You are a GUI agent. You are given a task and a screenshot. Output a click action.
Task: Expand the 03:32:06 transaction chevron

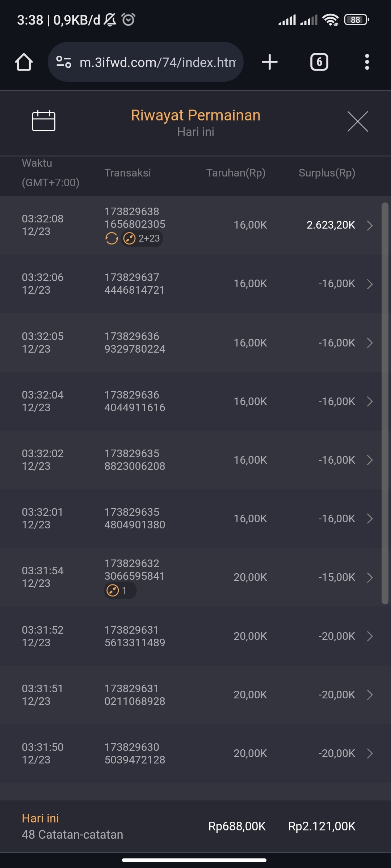point(370,284)
